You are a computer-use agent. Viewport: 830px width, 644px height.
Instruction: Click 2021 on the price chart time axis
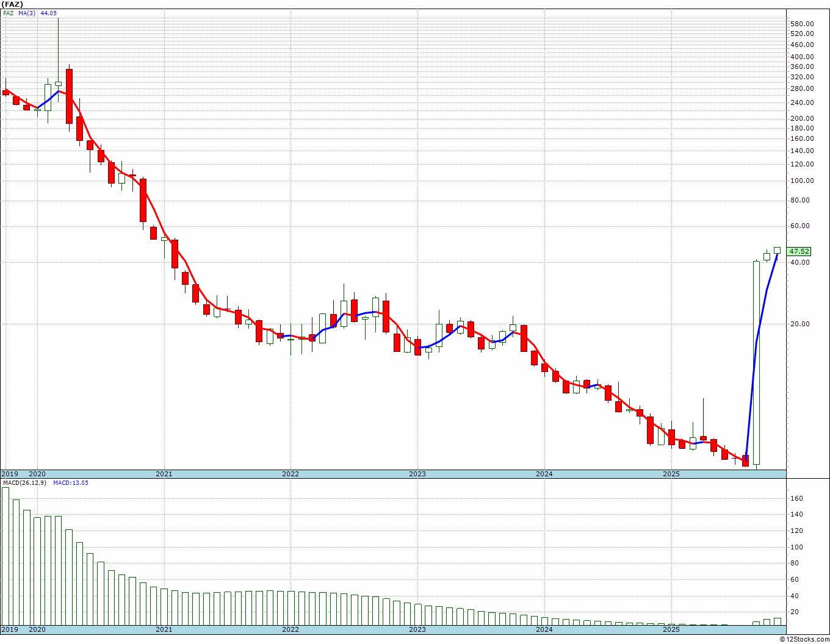pos(164,474)
